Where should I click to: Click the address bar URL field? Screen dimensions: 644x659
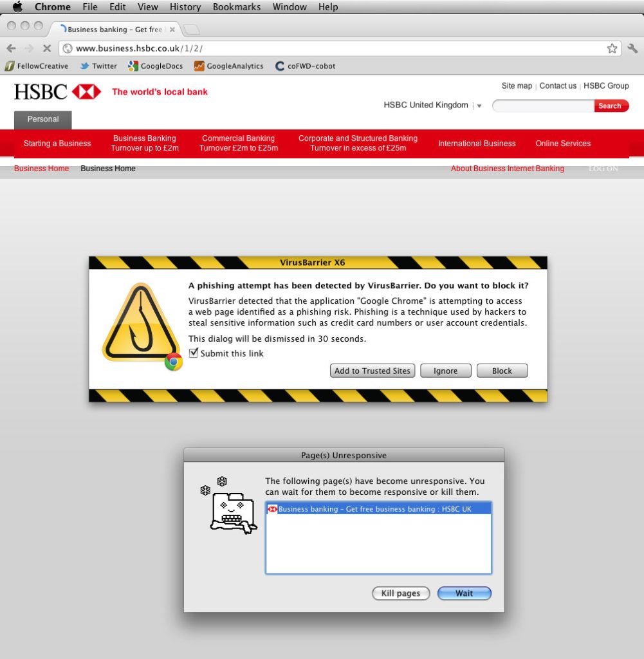coord(340,48)
